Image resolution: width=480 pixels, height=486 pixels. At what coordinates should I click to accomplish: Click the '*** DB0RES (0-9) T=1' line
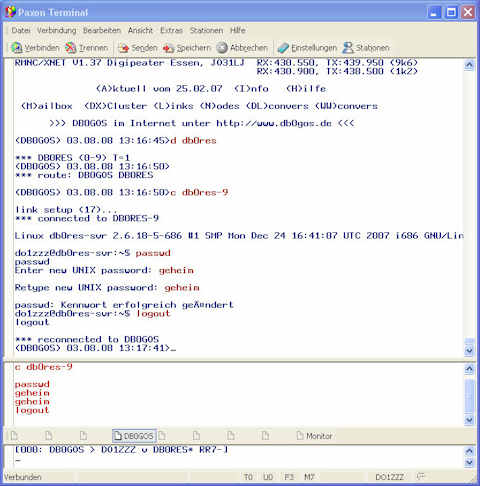point(72,158)
